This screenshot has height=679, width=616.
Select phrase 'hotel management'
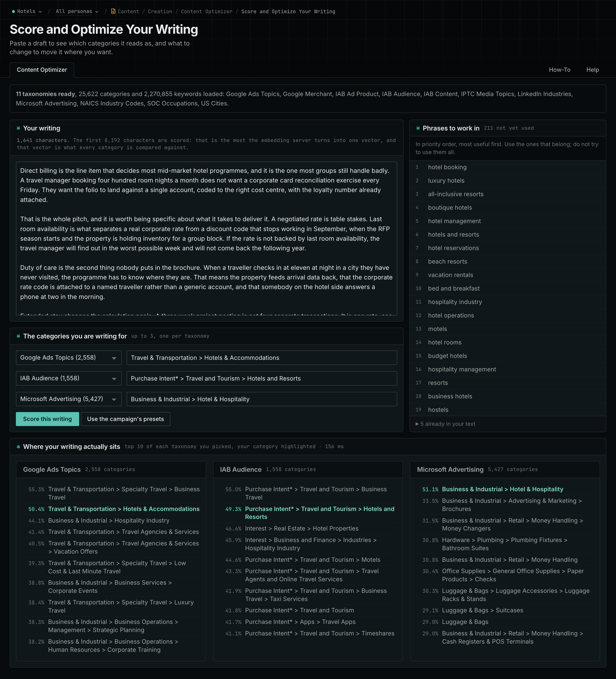tap(507, 221)
